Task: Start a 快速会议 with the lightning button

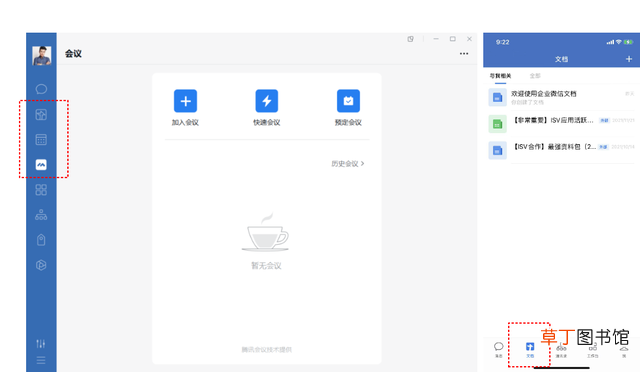Action: [267, 101]
